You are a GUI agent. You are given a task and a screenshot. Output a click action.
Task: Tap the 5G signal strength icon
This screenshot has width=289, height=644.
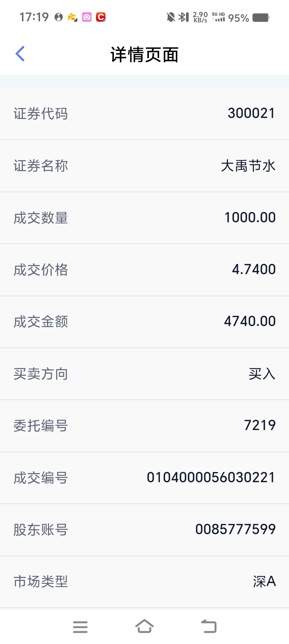coord(218,17)
